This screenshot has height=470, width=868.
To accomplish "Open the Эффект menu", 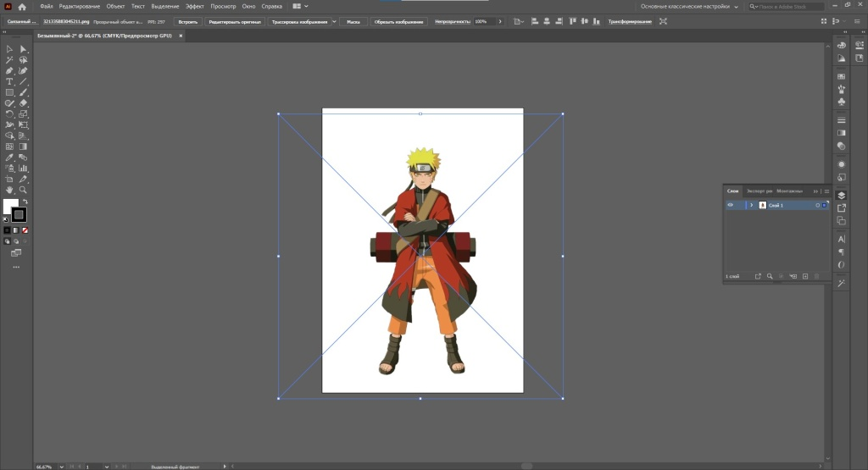I will [194, 7].
